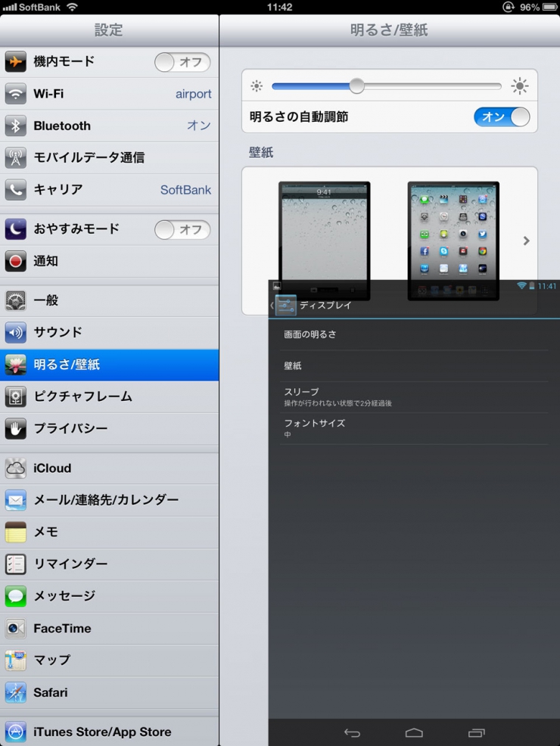Tap the Privacy hand icon
The height and width of the screenshot is (746, 560).
(15, 429)
